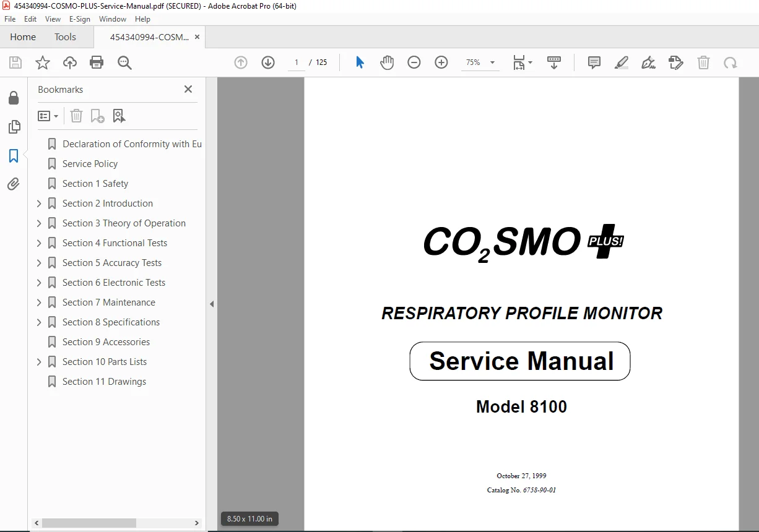
Task: Open Declaration of Conformity bookmark
Action: click(132, 144)
